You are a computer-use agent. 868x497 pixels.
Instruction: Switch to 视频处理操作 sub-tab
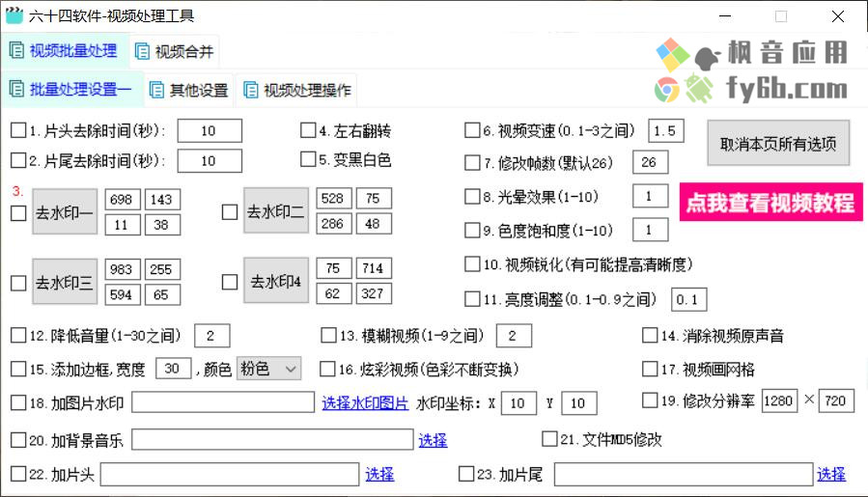296,90
